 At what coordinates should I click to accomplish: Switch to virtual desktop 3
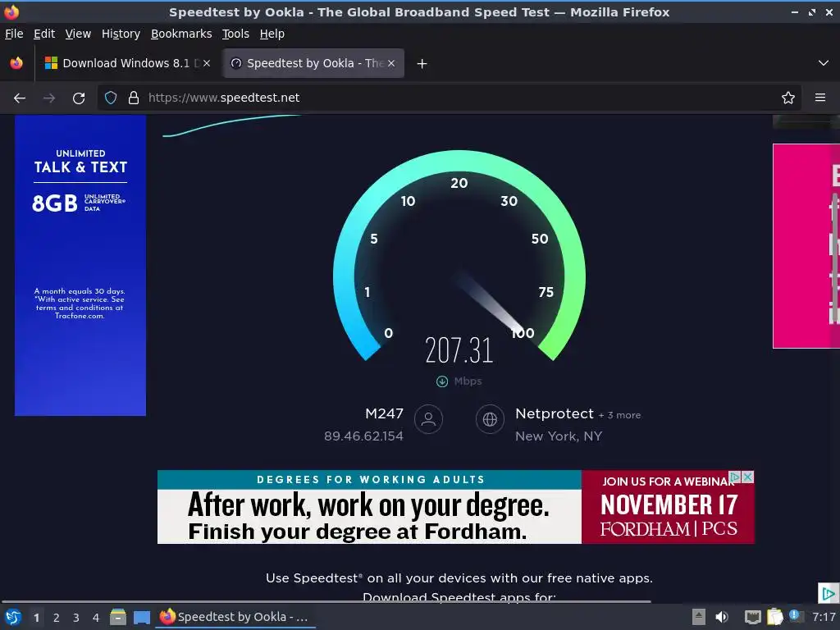76,618
